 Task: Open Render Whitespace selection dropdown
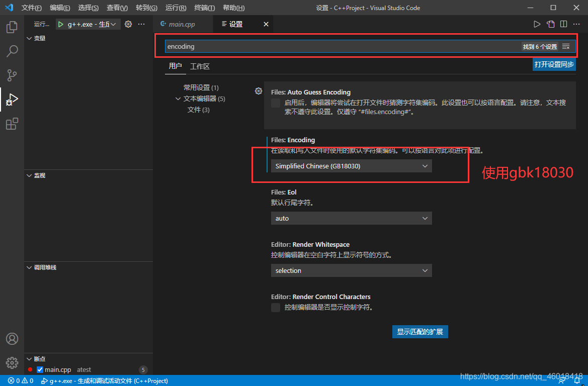click(352, 270)
